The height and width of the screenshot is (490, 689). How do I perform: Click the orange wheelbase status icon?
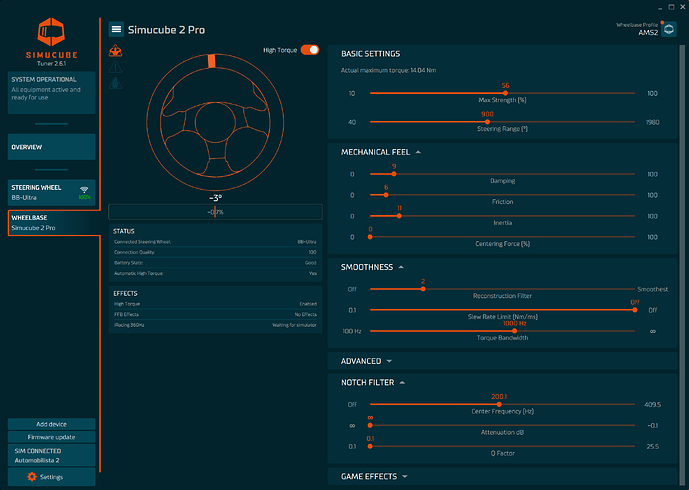point(116,52)
